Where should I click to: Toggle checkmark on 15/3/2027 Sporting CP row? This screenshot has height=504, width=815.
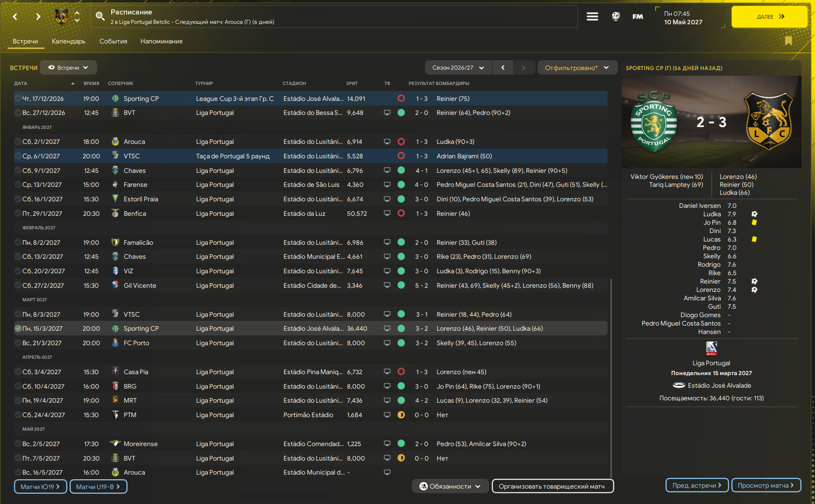(x=18, y=329)
